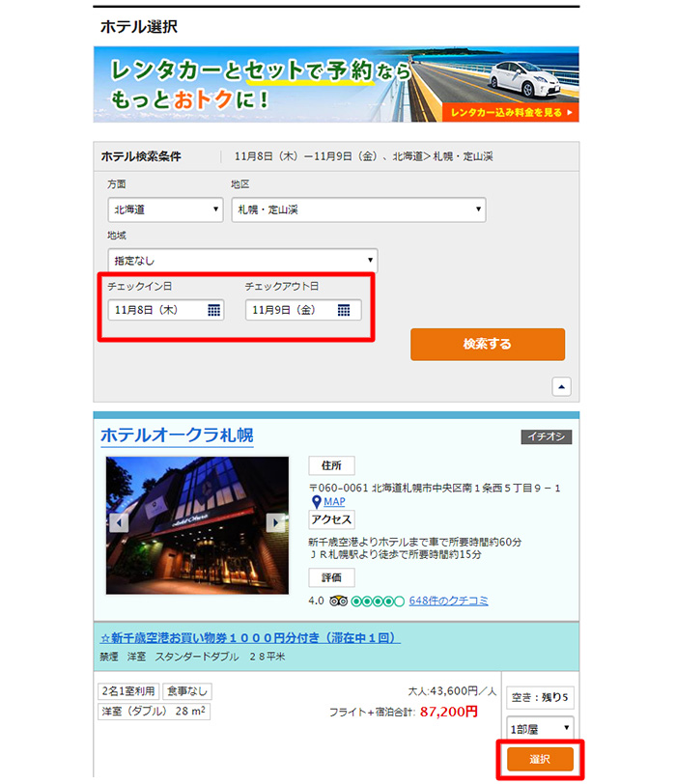Click the ホテル検索条件 heading

click(x=141, y=156)
